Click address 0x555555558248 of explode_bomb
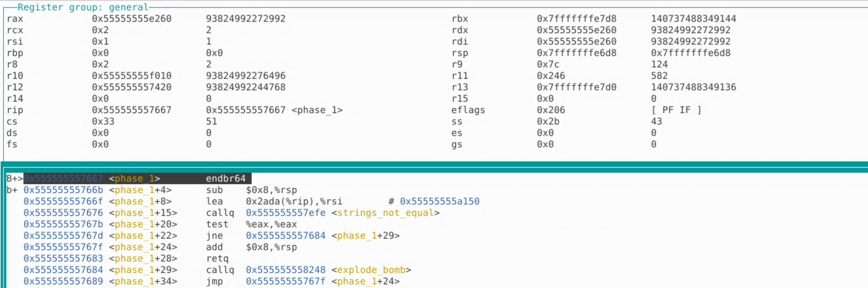 pyautogui.click(x=286, y=270)
